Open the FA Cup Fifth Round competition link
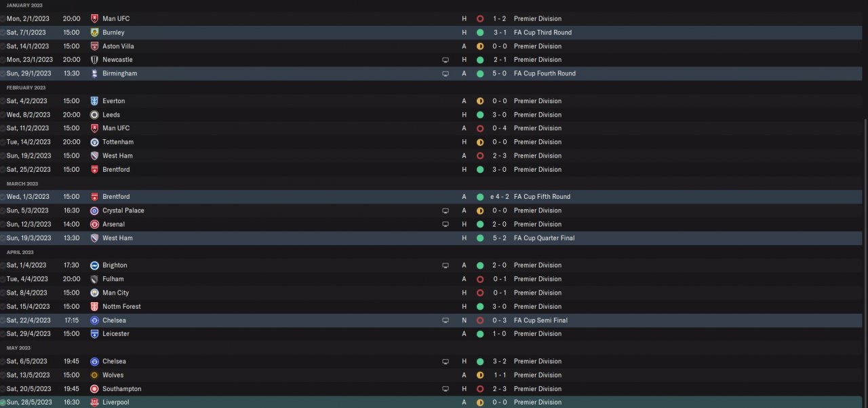Viewport: 868px width, 408px height. pyautogui.click(x=542, y=197)
